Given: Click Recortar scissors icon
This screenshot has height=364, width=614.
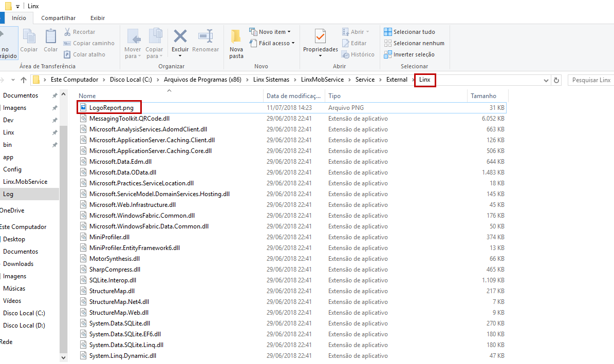Looking at the screenshot, I should click(x=67, y=32).
